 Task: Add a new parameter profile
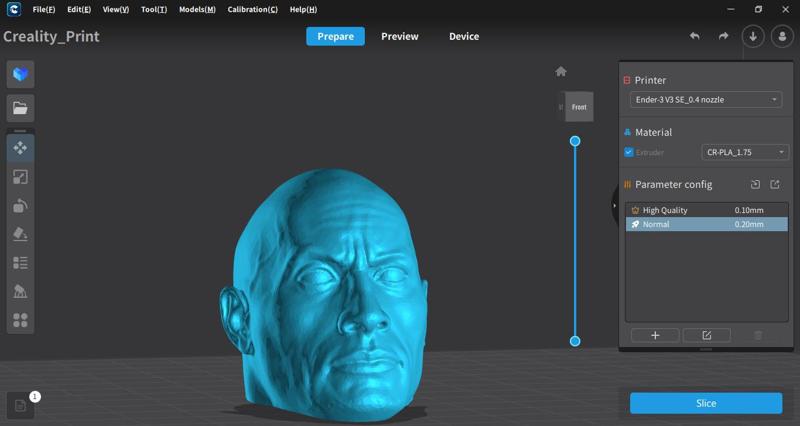pos(655,335)
